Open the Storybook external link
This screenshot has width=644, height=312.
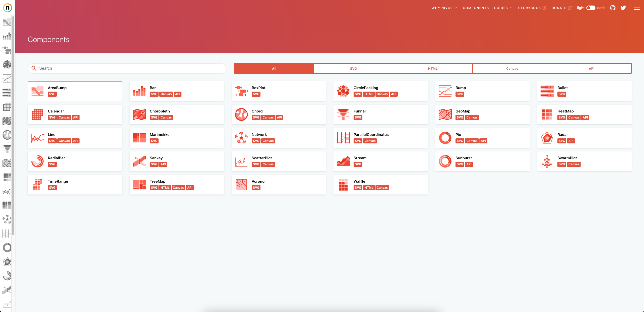point(532,8)
